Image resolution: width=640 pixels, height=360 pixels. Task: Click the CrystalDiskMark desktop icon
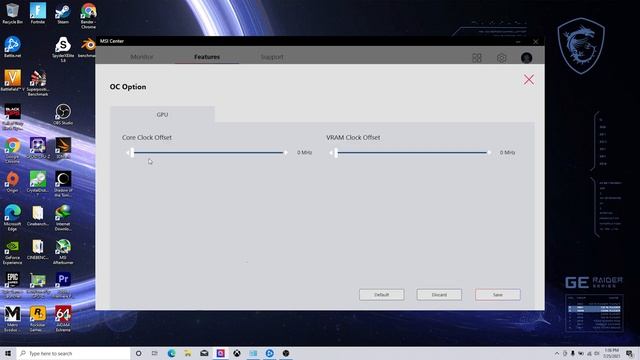[x=38, y=184]
